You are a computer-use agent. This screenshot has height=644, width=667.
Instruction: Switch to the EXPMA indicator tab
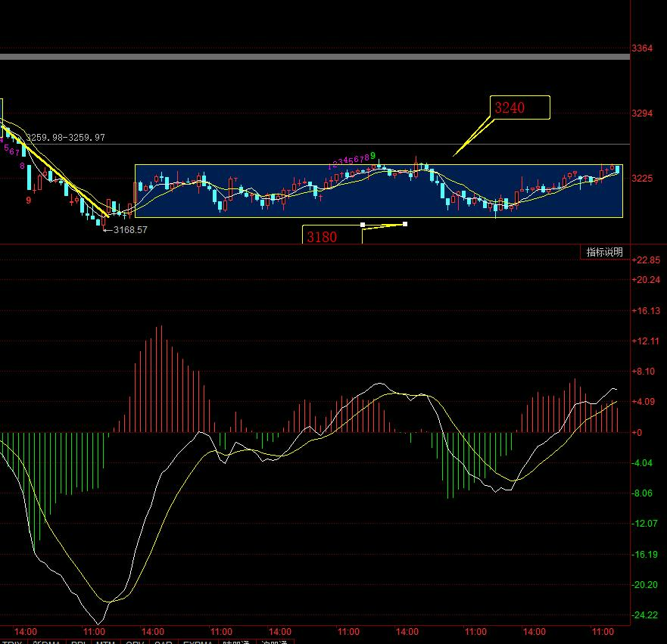tap(198, 642)
